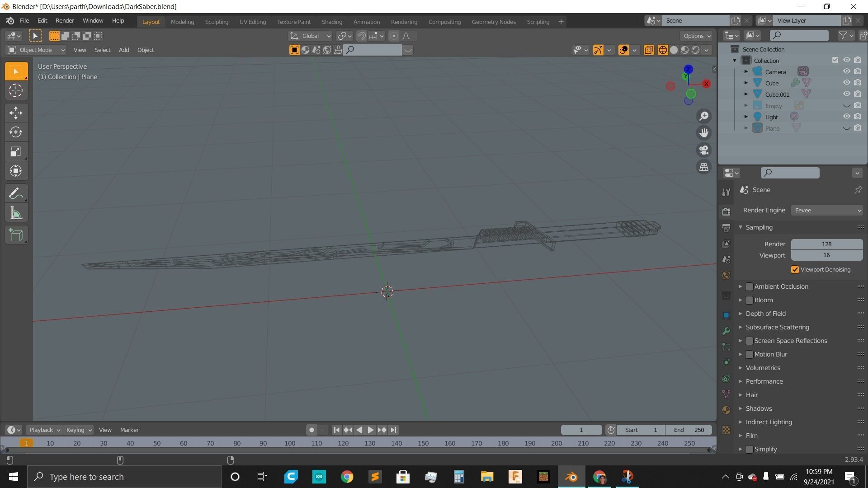Switch to the Geometry Nodes workspace tab
The height and width of the screenshot is (488, 868).
coord(494,22)
